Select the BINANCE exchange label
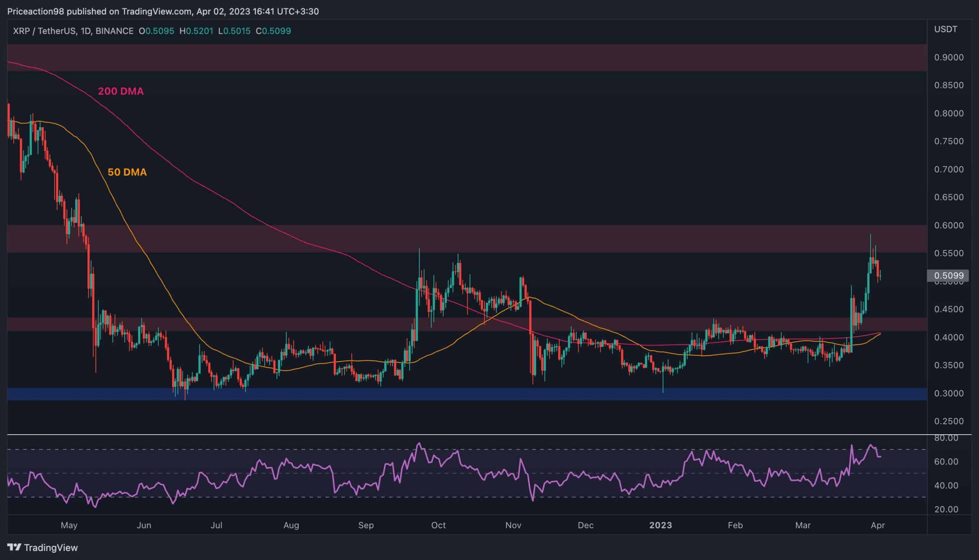 (115, 31)
